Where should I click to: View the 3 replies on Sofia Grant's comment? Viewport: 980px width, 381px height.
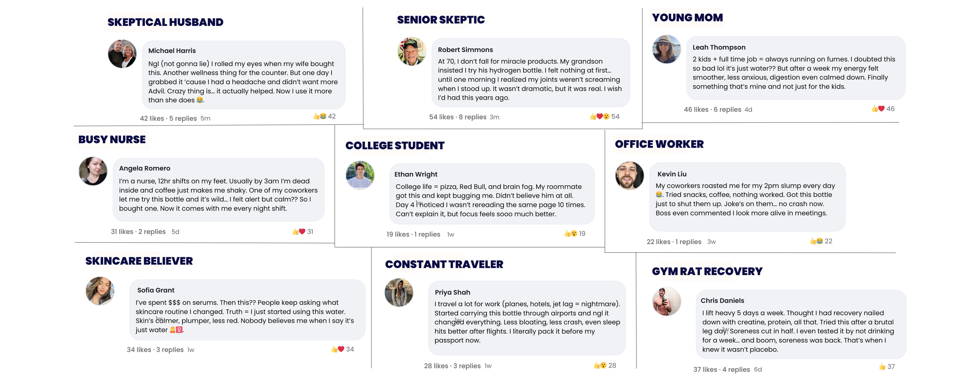point(170,350)
